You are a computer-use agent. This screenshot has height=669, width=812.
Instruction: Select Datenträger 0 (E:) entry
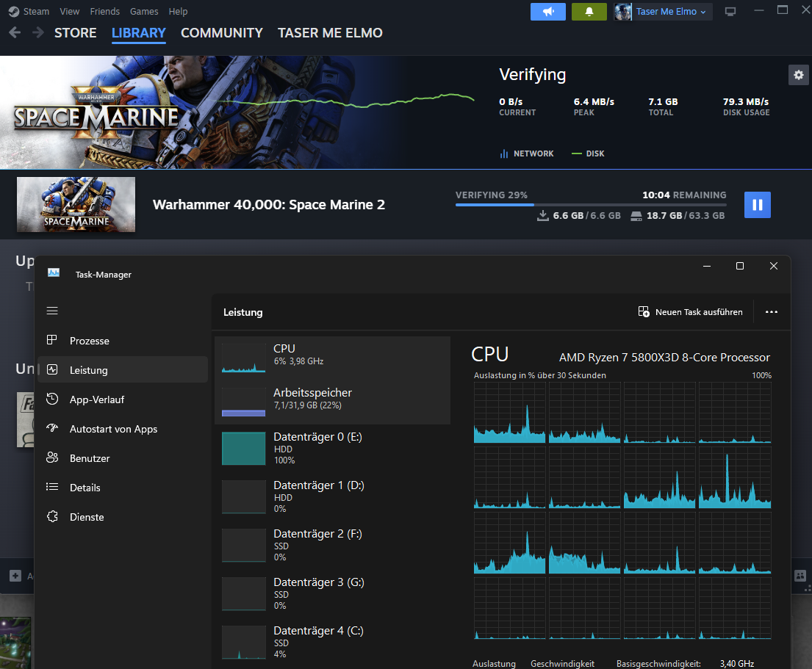[x=332, y=448]
